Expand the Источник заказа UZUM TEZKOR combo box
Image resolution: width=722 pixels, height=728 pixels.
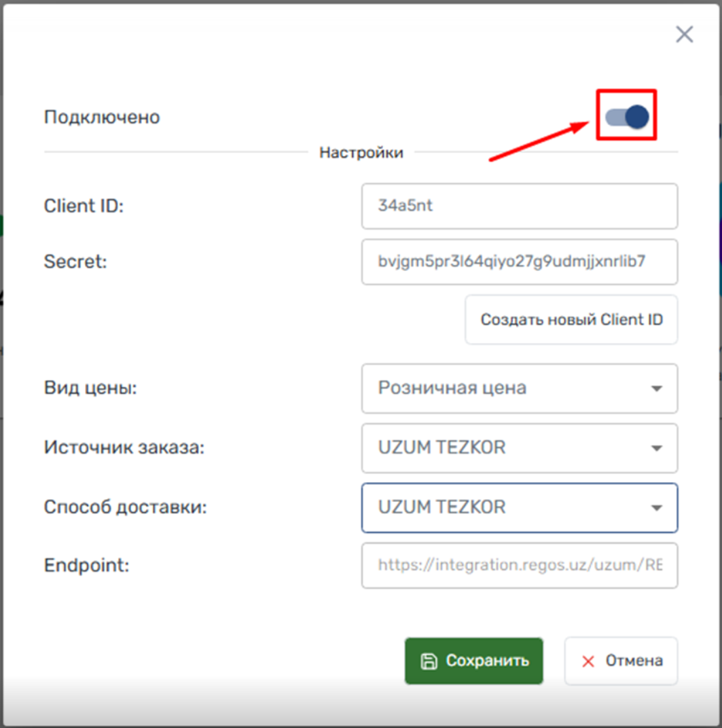tap(520, 448)
